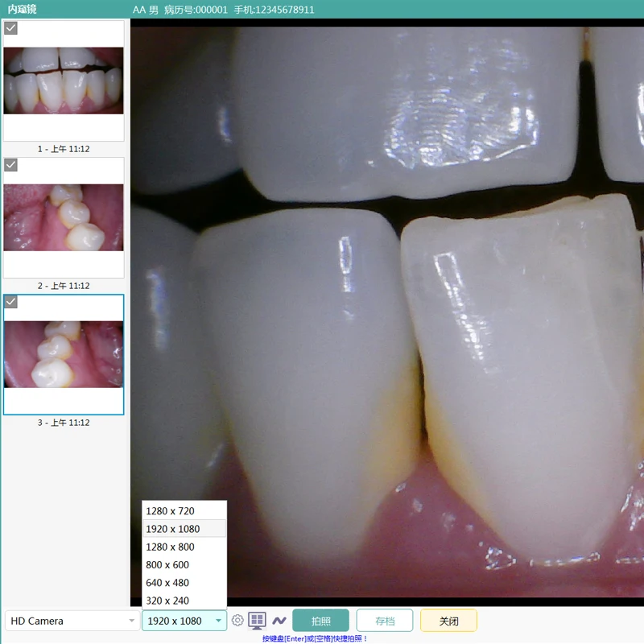The image size is (644, 644).
Task: Click the label '2 - 上午 11:12'
Action: pyautogui.click(x=64, y=286)
